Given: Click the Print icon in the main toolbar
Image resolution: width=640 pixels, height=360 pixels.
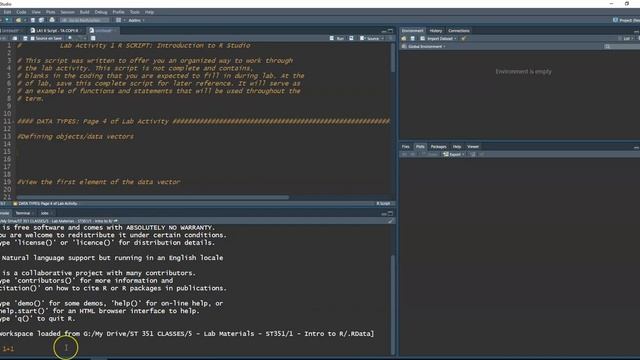Looking at the screenshot, I should (52, 20).
